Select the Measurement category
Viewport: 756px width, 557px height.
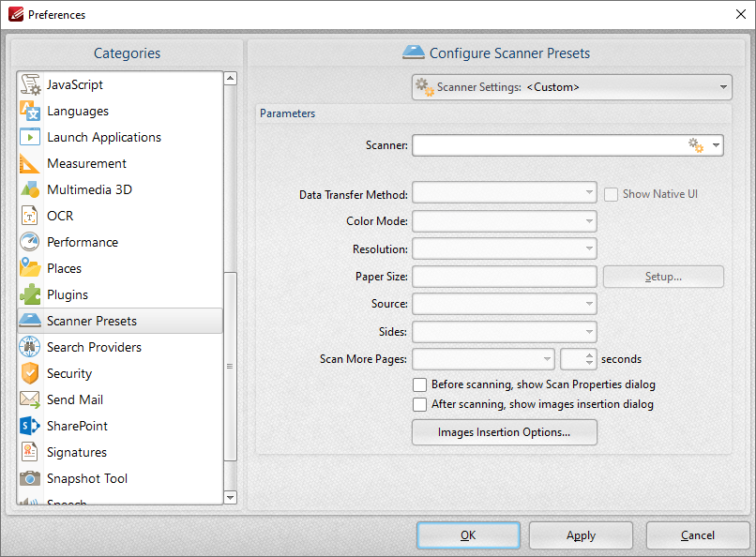pyautogui.click(x=120, y=163)
